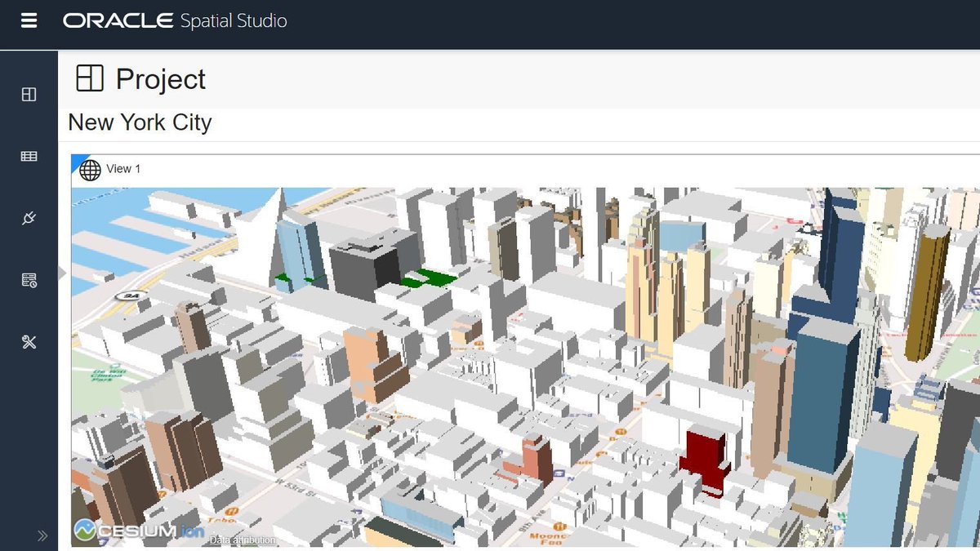Open the Jobs icon in the left sidebar
980x551 pixels.
(x=29, y=280)
